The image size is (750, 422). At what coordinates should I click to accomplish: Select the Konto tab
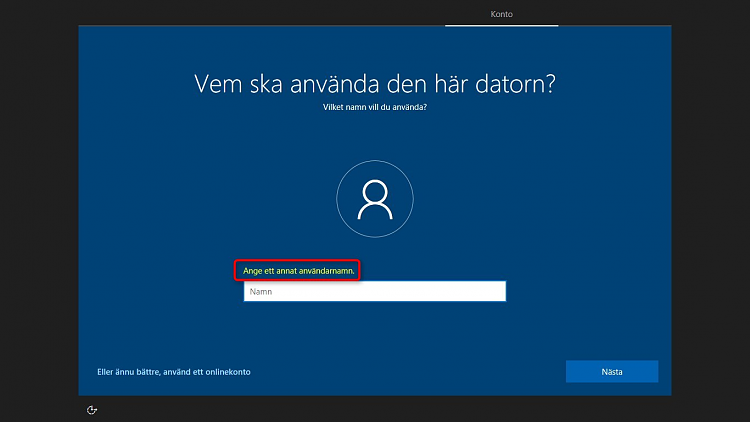coord(501,14)
